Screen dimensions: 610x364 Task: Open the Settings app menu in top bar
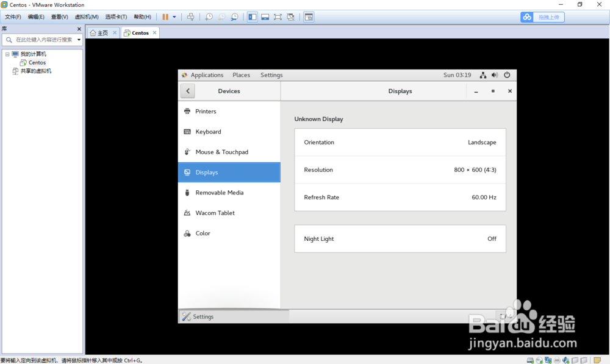(271, 75)
